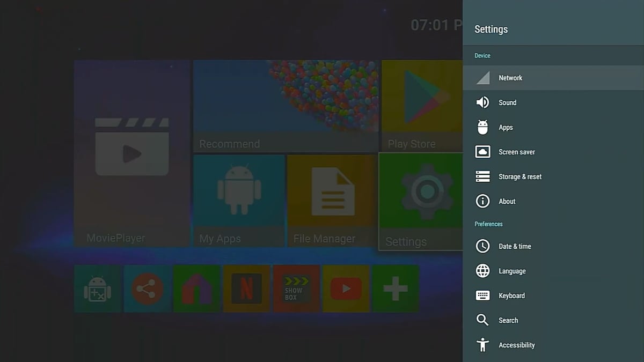This screenshot has width=644, height=362.
Task: Select the Settings gear tile
Action: (x=421, y=202)
